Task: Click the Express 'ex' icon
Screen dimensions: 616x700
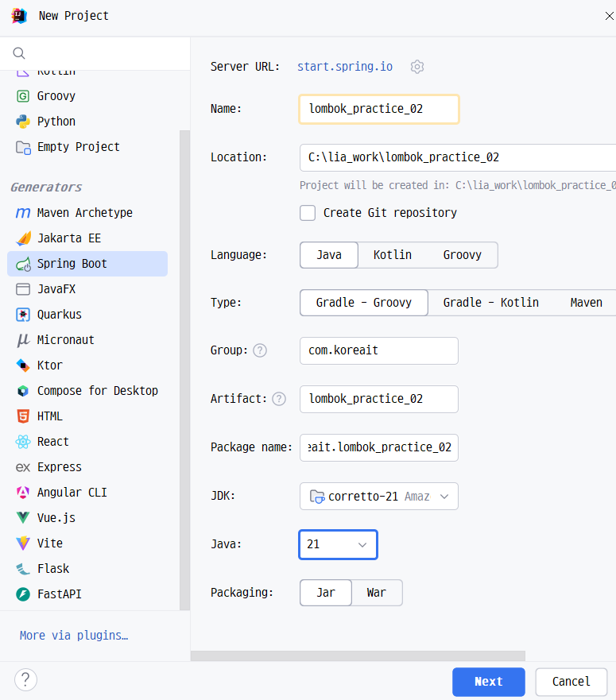Action: (x=23, y=467)
